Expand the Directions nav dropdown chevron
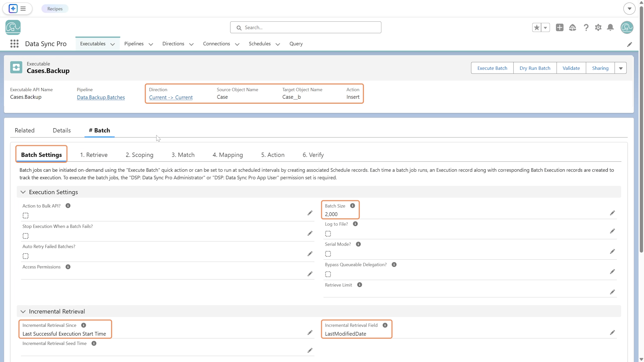The height and width of the screenshot is (362, 644). [x=191, y=44]
